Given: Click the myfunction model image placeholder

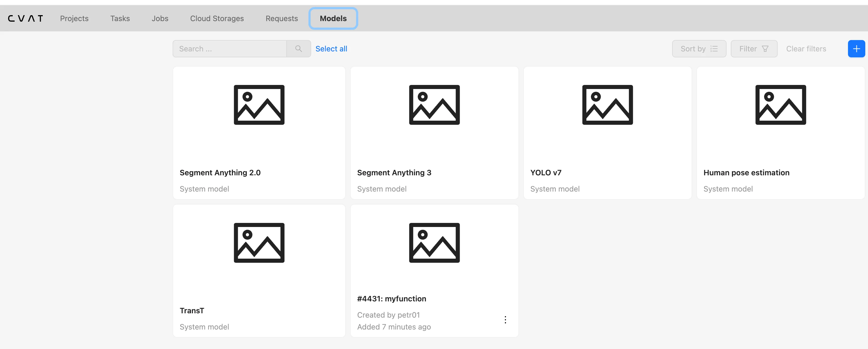Looking at the screenshot, I should [x=434, y=243].
